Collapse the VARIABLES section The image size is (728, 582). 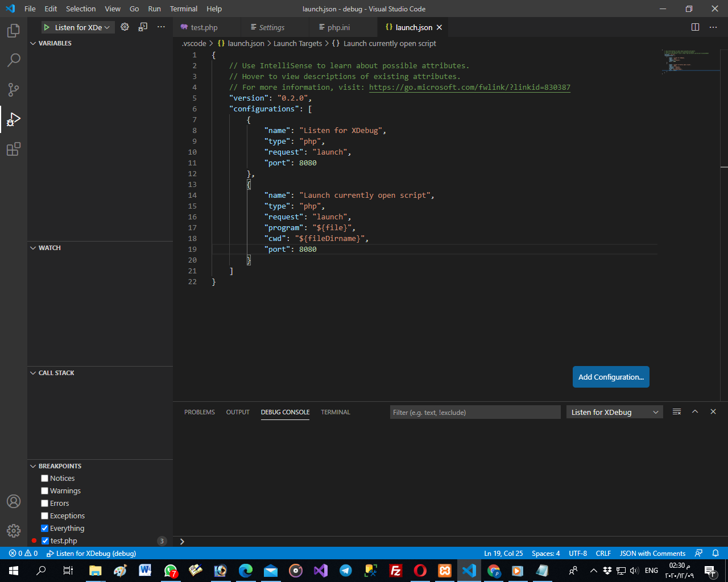click(x=55, y=43)
